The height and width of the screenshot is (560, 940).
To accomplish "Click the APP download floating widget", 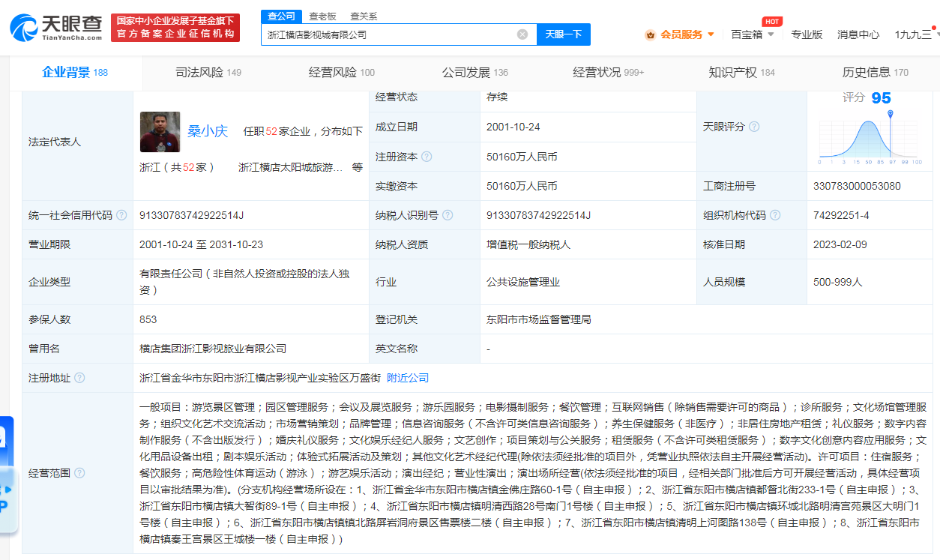I will [8, 500].
